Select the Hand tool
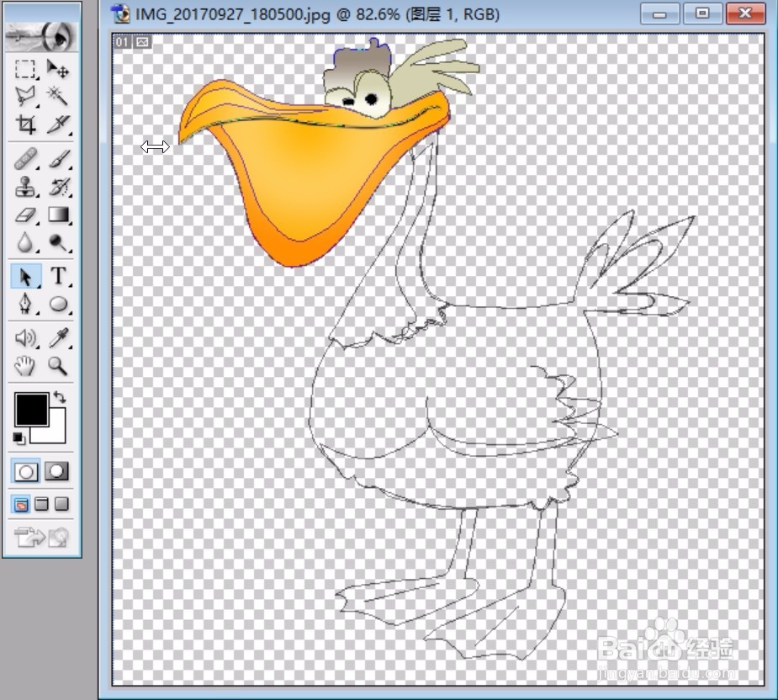 pyautogui.click(x=25, y=366)
